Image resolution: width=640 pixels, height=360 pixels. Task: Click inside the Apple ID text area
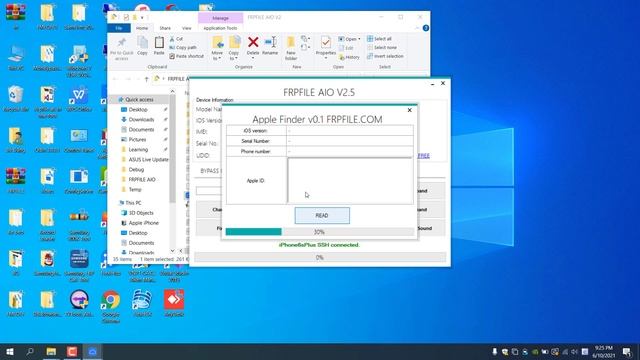pyautogui.click(x=350, y=181)
